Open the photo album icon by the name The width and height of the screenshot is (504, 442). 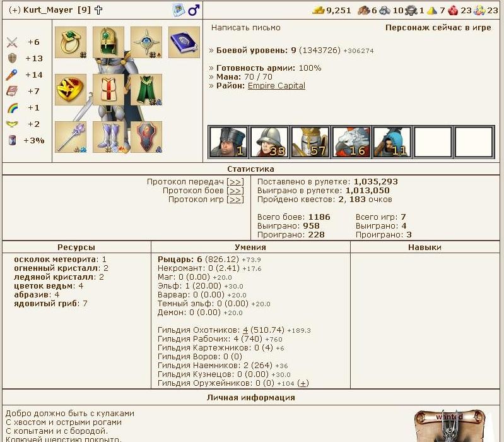[179, 10]
